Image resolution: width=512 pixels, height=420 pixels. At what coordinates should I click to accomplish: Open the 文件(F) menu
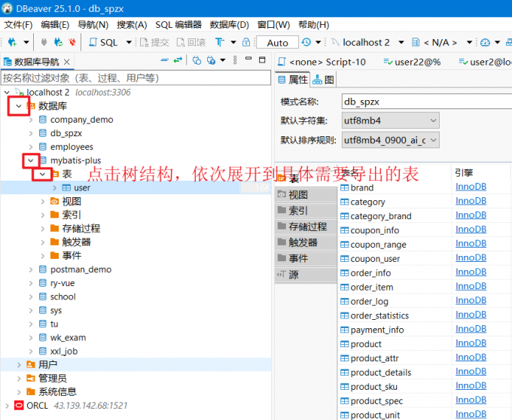(x=18, y=25)
